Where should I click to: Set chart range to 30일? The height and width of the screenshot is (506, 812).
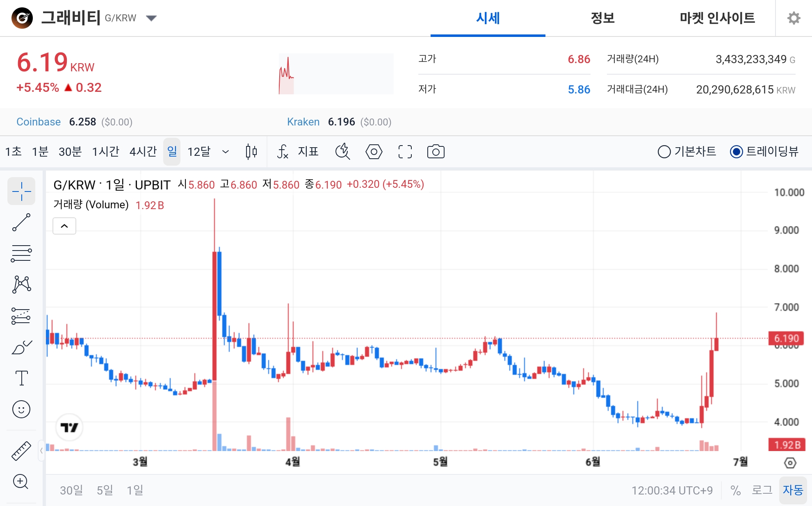[x=71, y=490]
